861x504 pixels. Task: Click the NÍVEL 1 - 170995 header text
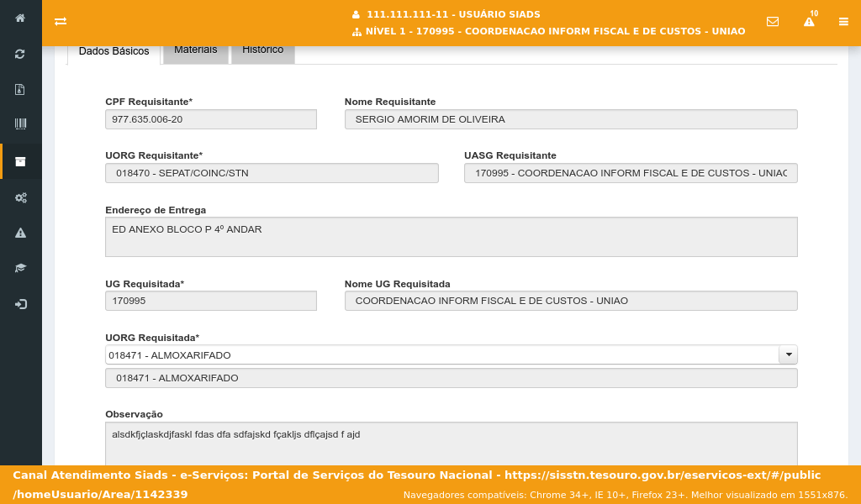click(556, 32)
